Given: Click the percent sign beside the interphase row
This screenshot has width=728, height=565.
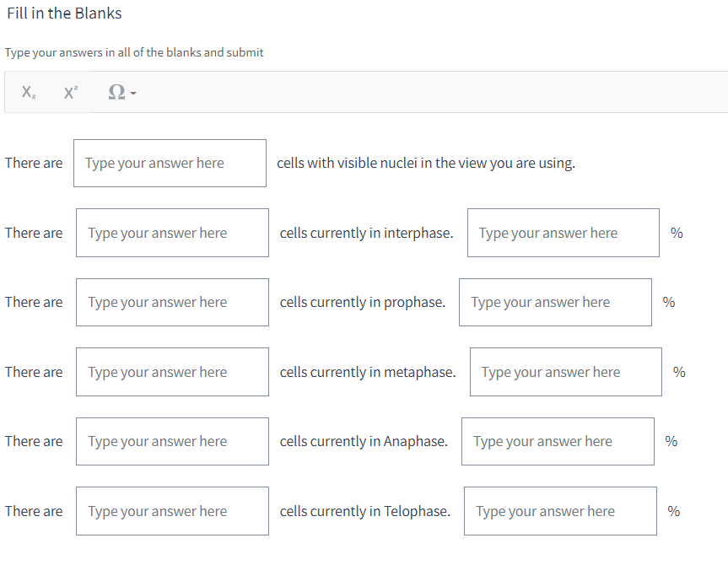Looking at the screenshot, I should (x=676, y=232).
